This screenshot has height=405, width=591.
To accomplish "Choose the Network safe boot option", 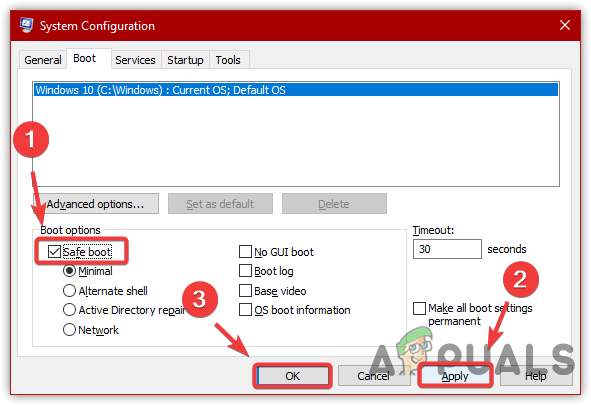I will (69, 330).
